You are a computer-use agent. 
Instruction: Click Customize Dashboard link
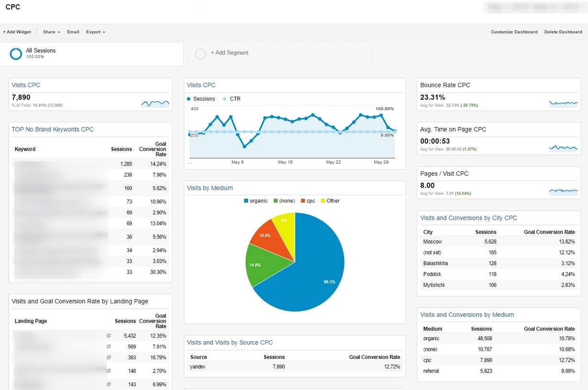tap(514, 32)
